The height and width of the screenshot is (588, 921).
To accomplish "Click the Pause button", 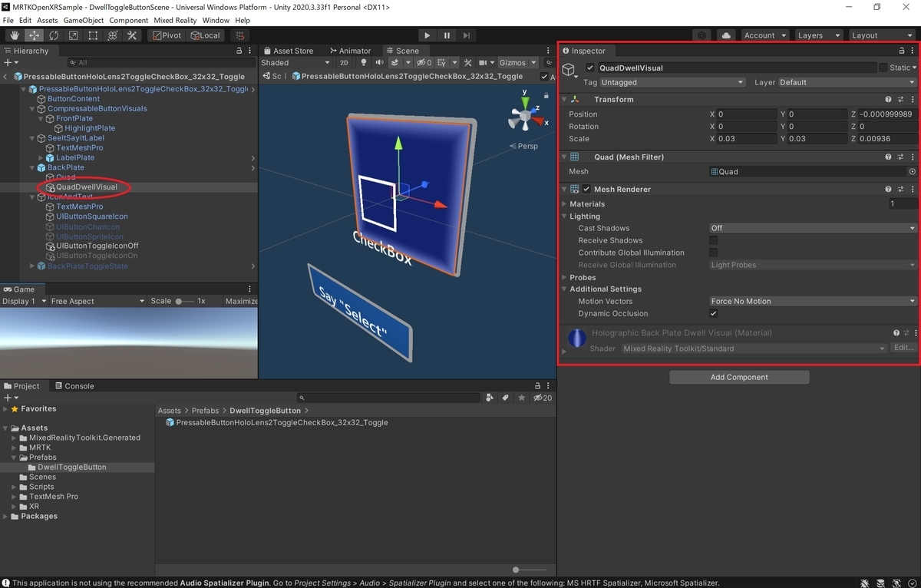I will click(447, 35).
